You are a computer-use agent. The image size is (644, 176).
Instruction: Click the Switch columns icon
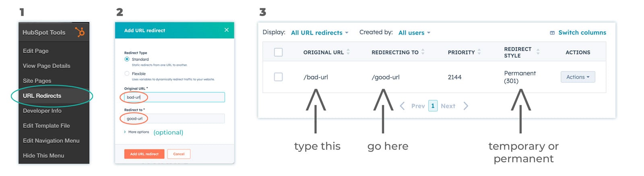coord(552,33)
